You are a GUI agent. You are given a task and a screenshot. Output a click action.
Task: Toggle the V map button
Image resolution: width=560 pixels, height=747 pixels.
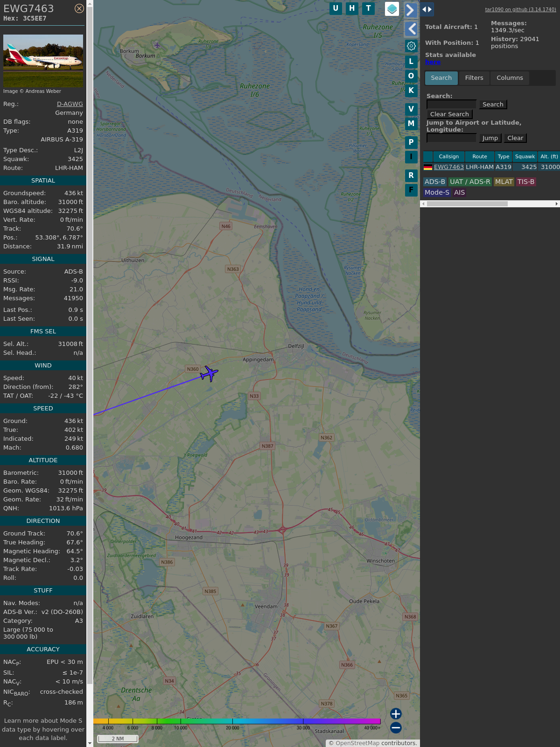pyautogui.click(x=411, y=109)
